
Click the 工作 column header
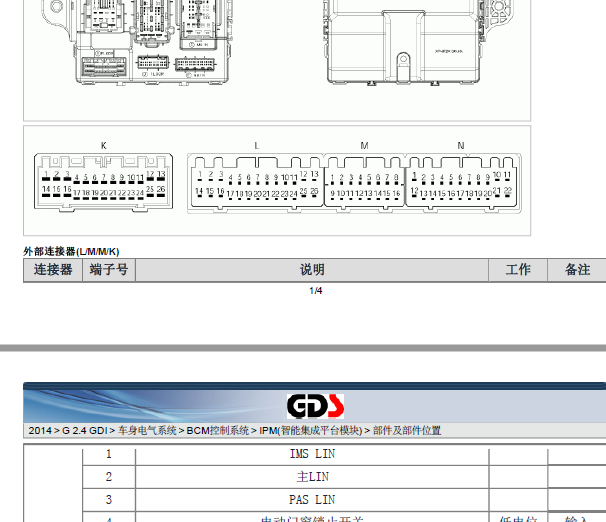click(518, 270)
